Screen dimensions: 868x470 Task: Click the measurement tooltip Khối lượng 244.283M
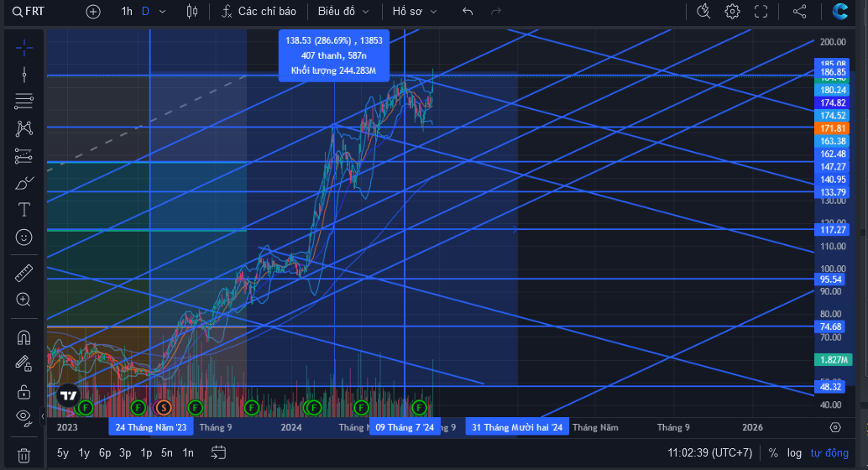[334, 70]
